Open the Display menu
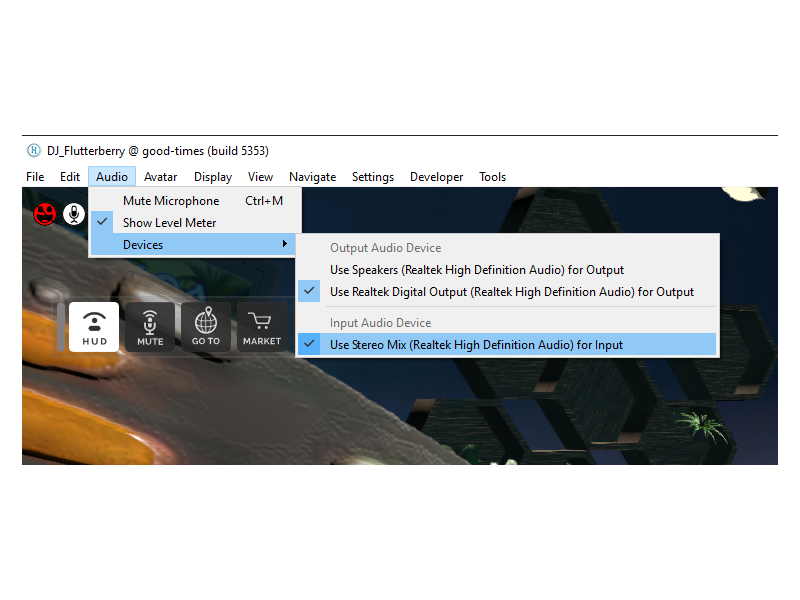The width and height of the screenshot is (800, 600). point(213,177)
